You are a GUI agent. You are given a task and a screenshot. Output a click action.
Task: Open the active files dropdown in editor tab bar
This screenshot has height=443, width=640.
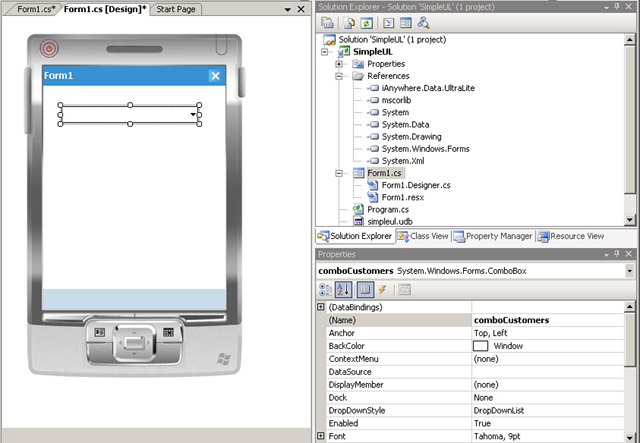pos(288,9)
